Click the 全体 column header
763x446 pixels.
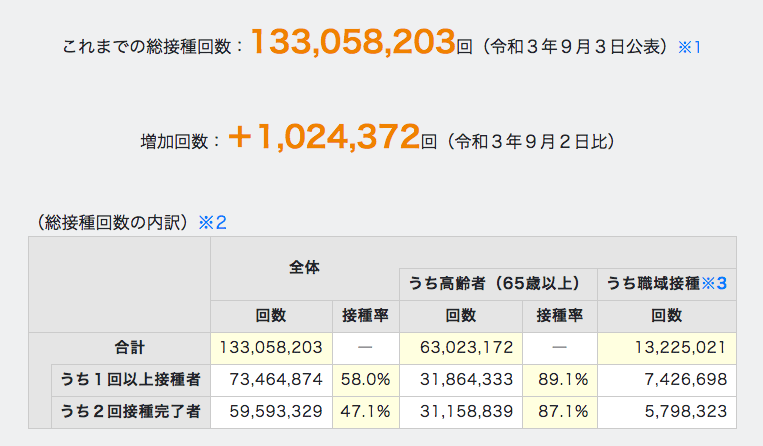point(305,268)
